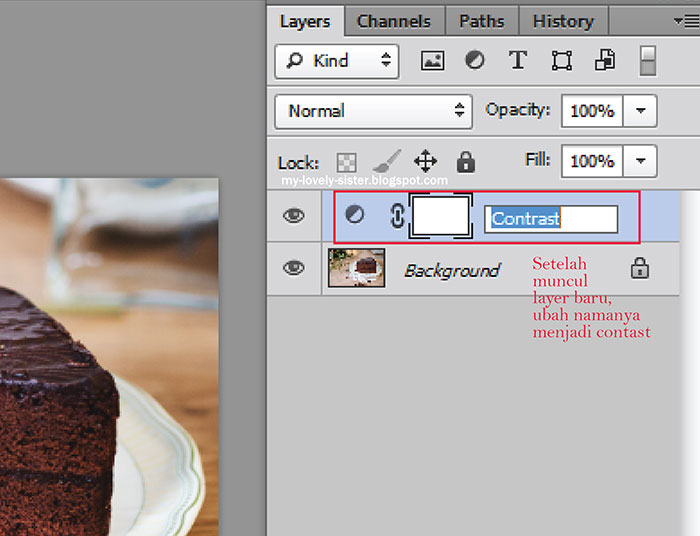Switch to the Channels tab
Viewport: 700px width, 536px height.
pos(394,21)
